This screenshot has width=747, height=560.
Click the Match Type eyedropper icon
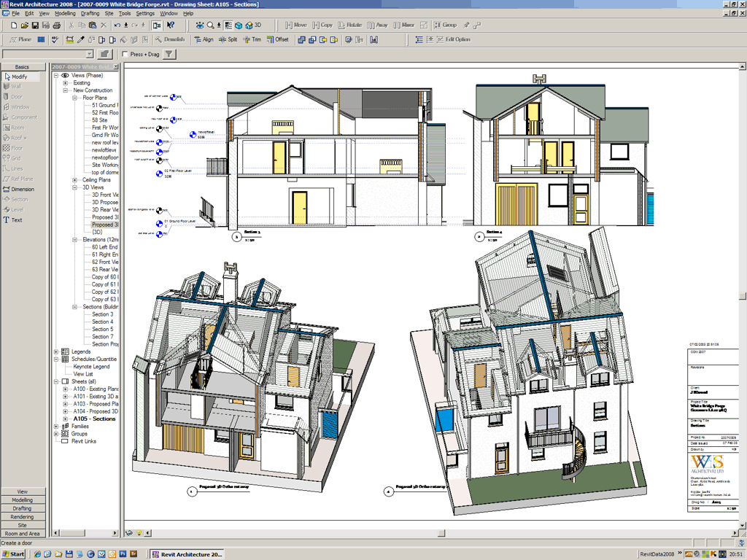coord(80,39)
